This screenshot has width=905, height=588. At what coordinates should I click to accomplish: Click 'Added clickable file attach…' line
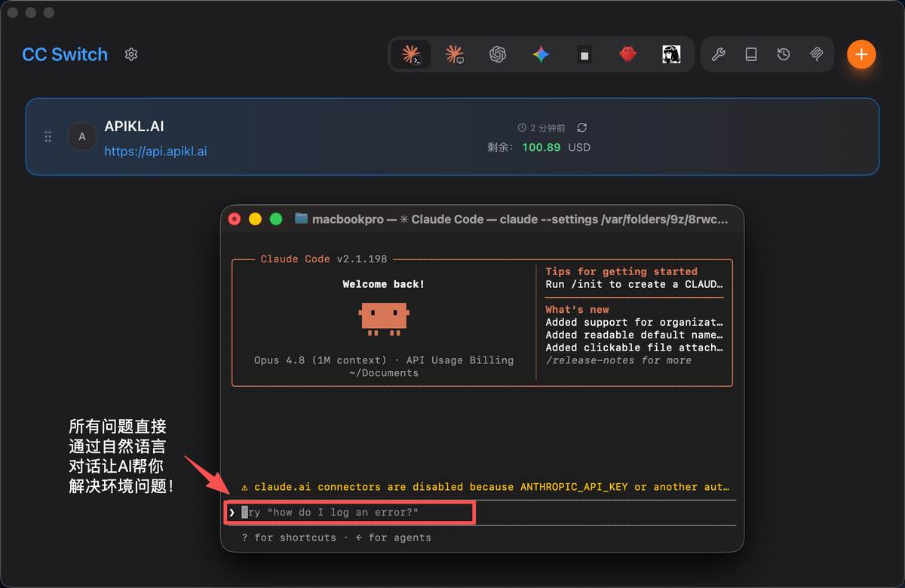click(x=634, y=348)
